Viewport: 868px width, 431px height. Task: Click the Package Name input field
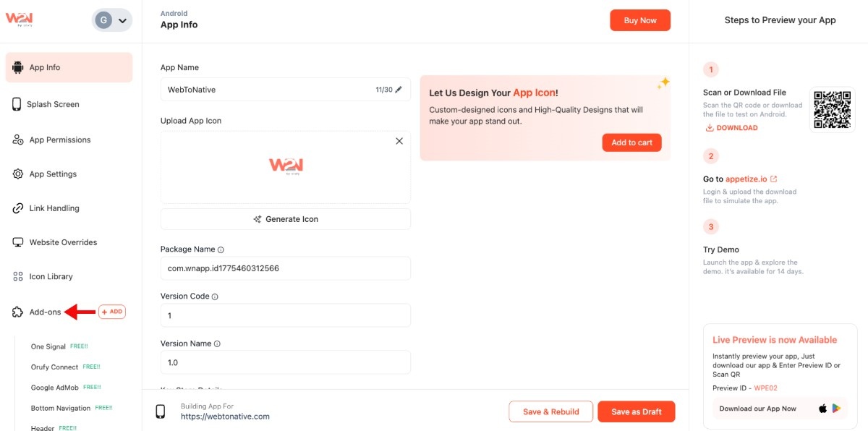286,268
